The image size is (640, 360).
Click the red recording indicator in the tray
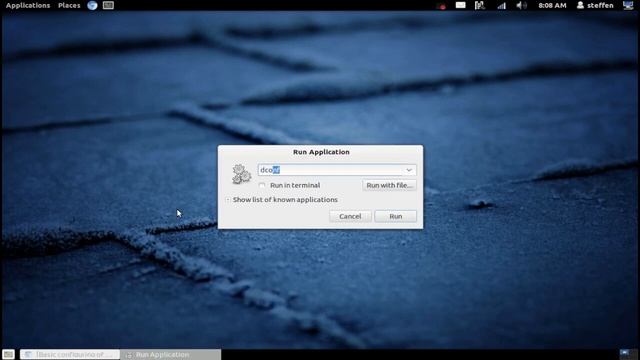tap(442, 7)
